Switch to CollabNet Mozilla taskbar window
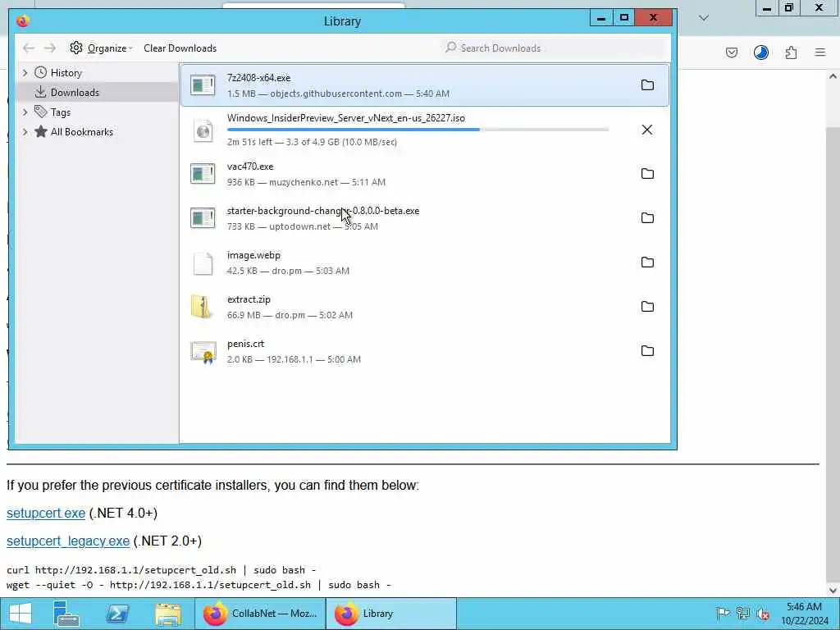 pos(260,614)
